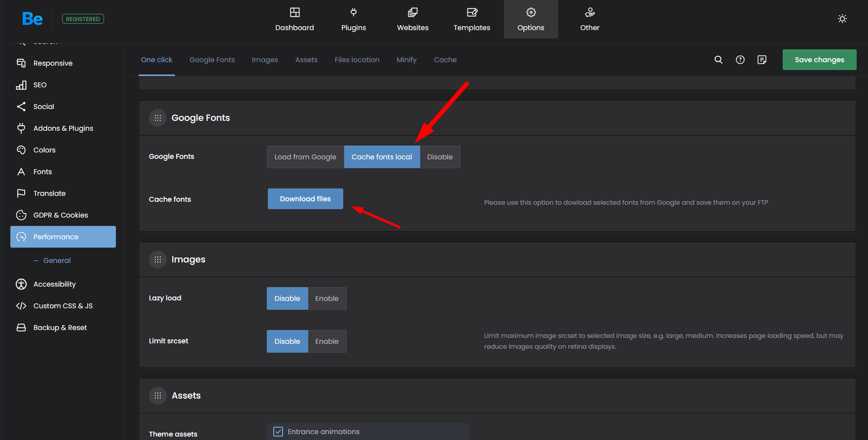Viewport: 868px width, 440px height.
Task: Click the Download files button
Action: click(305, 199)
